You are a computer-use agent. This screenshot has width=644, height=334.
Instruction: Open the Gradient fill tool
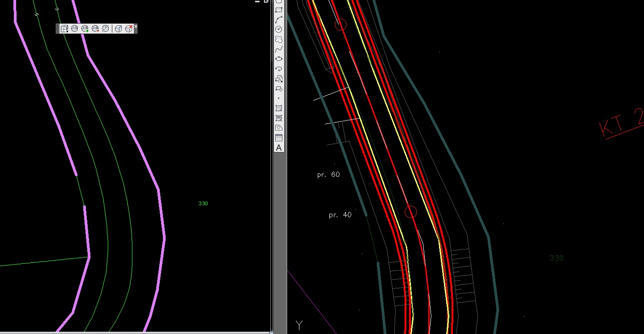(279, 118)
